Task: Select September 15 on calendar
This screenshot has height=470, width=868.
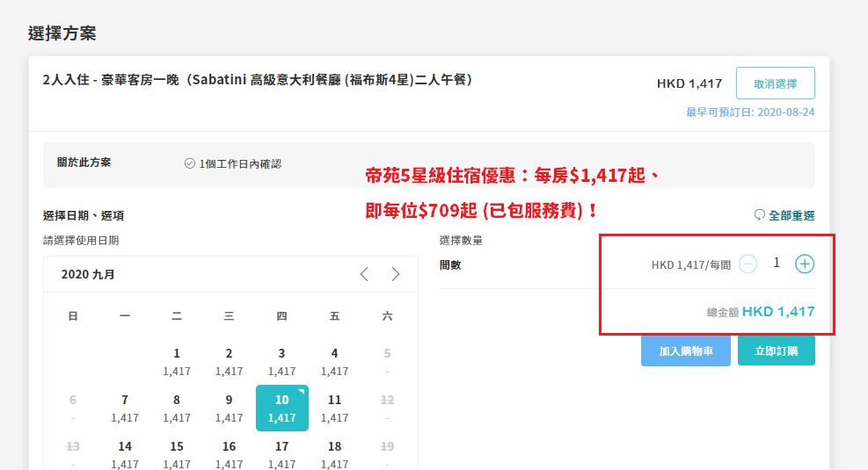Action: coord(177,454)
